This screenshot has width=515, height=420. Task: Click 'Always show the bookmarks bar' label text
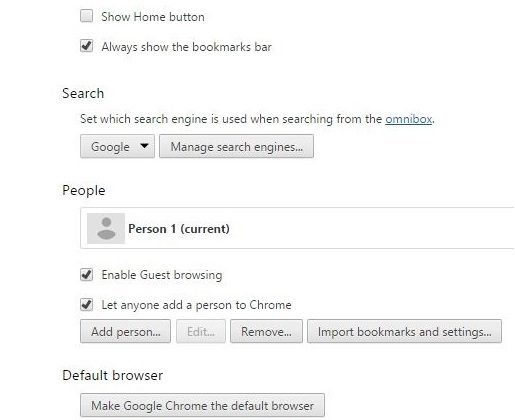pyautogui.click(x=187, y=47)
